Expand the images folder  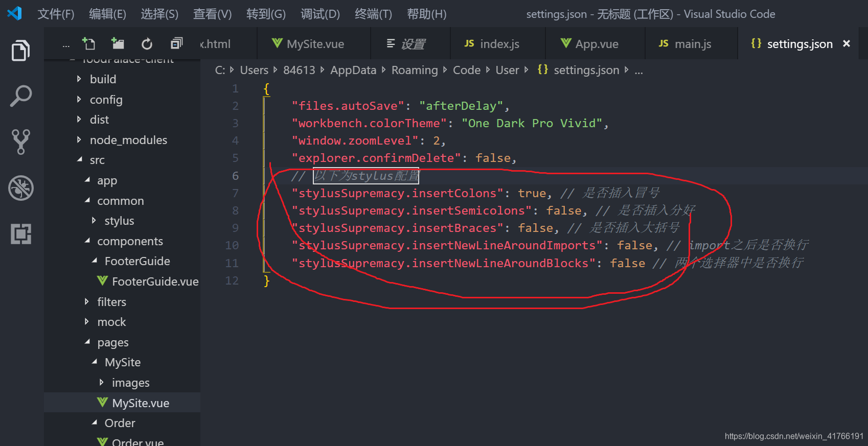(x=101, y=382)
